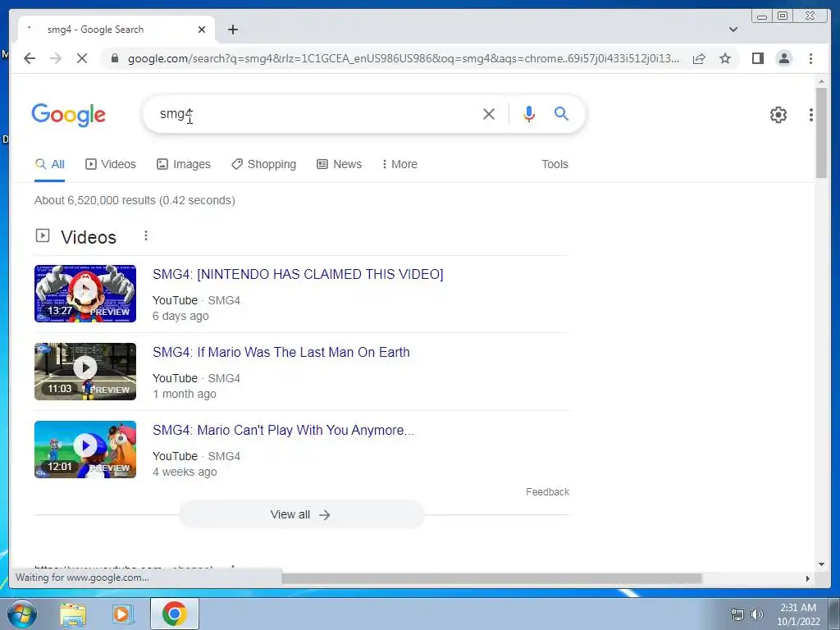Open search Tools

tap(555, 164)
